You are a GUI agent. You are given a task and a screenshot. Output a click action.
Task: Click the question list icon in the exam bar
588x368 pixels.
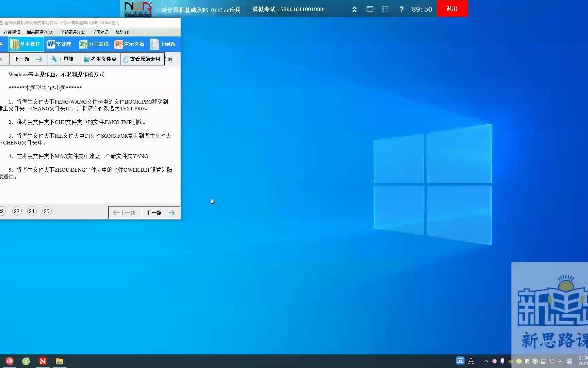pos(385,9)
